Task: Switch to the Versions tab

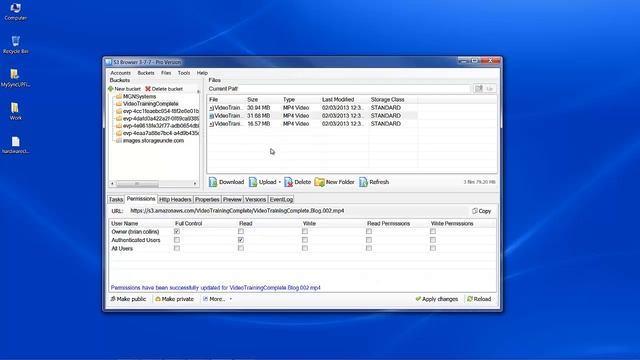Action: (x=256, y=200)
